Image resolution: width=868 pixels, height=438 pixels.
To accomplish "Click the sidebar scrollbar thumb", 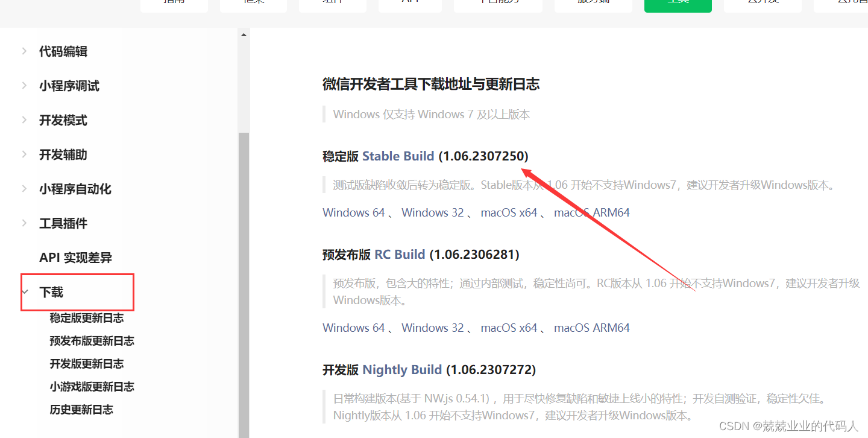I will pyautogui.click(x=244, y=285).
